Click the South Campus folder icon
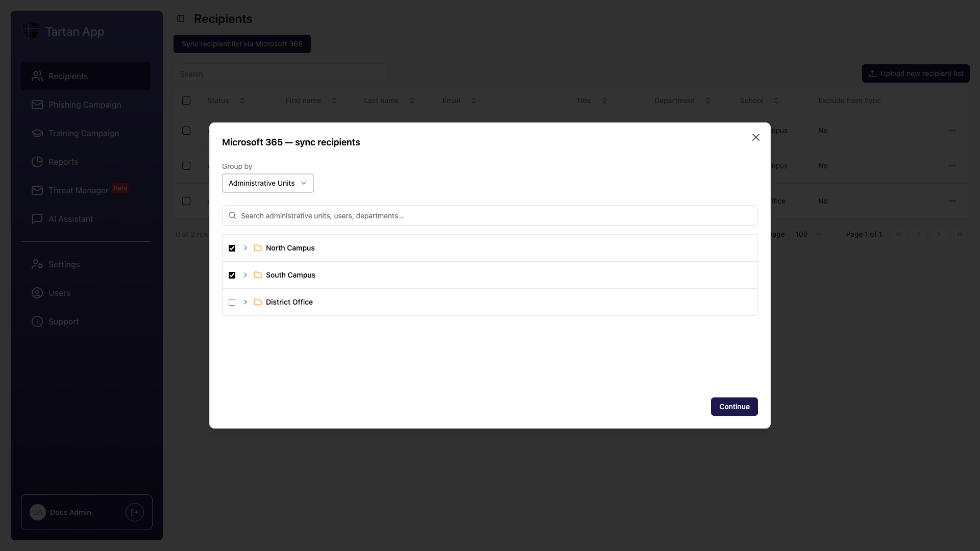The width and height of the screenshot is (980, 551). pyautogui.click(x=258, y=275)
